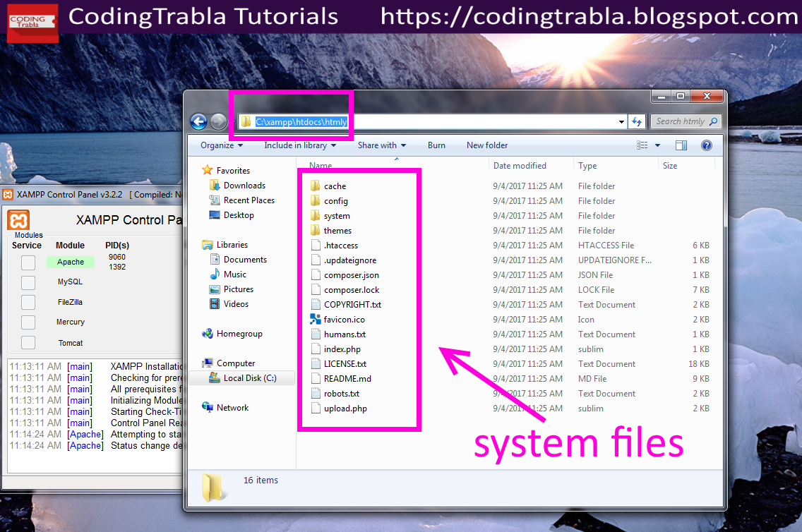The width and height of the screenshot is (802, 532).
Task: Open the address bar history dropdown arrow
Action: (621, 121)
